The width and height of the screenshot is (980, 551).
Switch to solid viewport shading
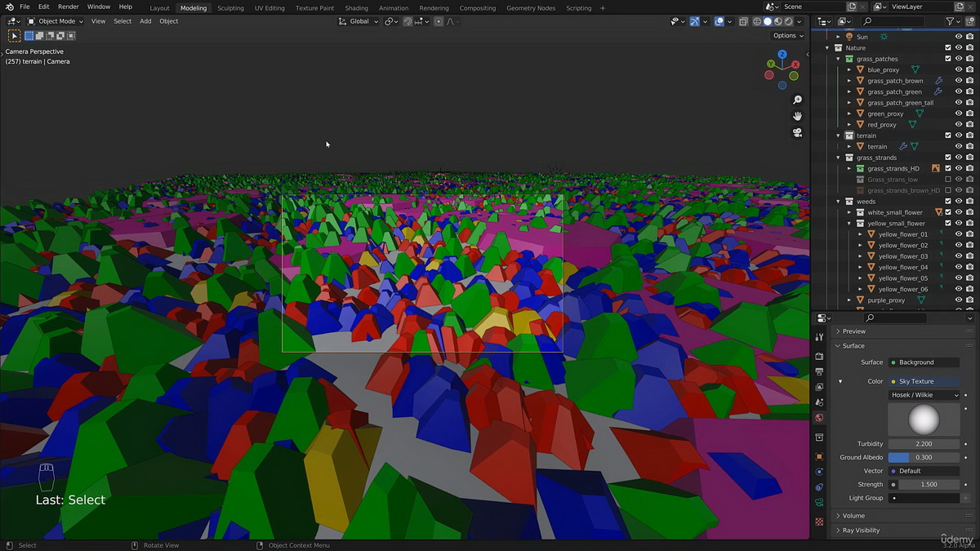[x=768, y=21]
